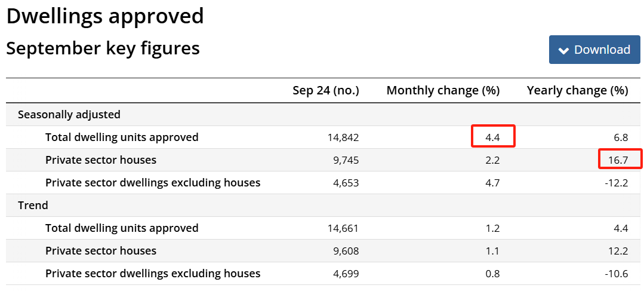
Task: Select the 14,842 dwelling units value
Action: pos(343,137)
